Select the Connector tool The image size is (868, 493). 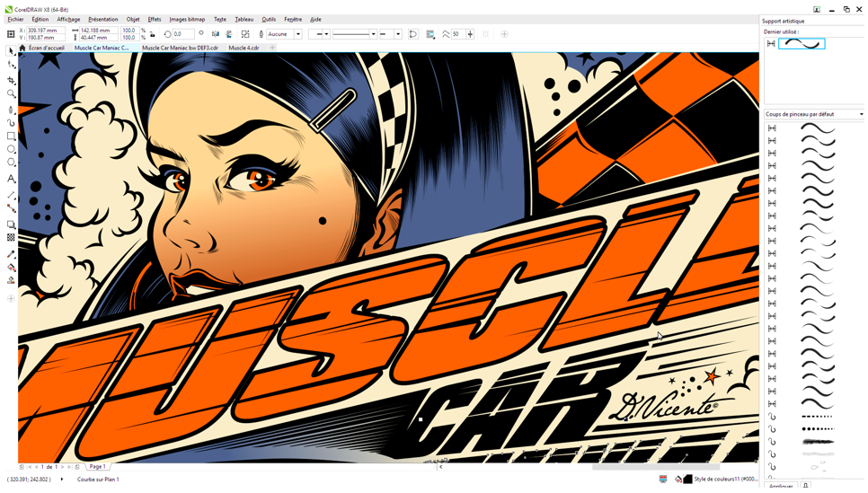tap(11, 208)
